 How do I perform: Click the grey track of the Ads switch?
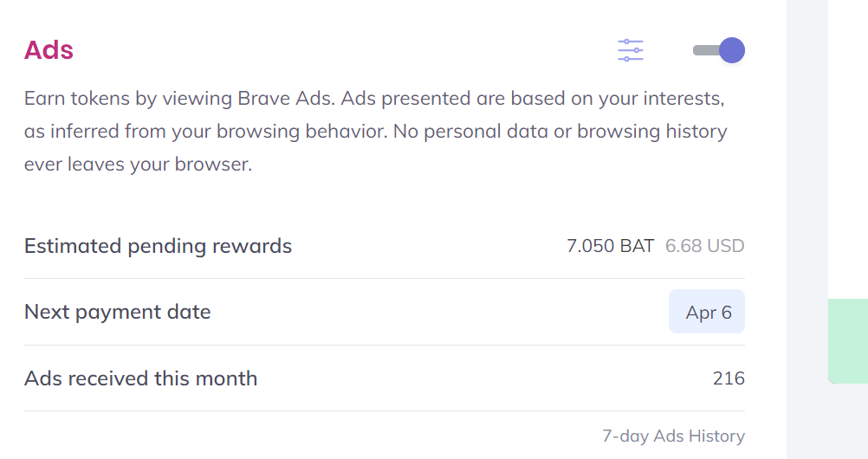(x=705, y=50)
